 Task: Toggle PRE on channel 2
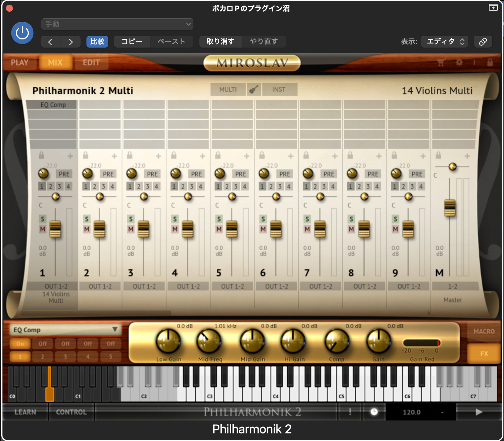coord(108,174)
